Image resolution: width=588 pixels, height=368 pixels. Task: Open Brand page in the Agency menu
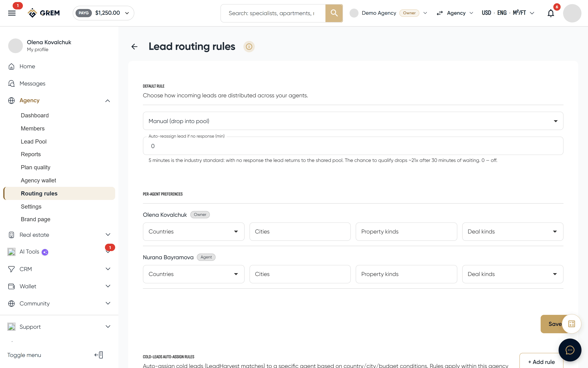point(36,219)
